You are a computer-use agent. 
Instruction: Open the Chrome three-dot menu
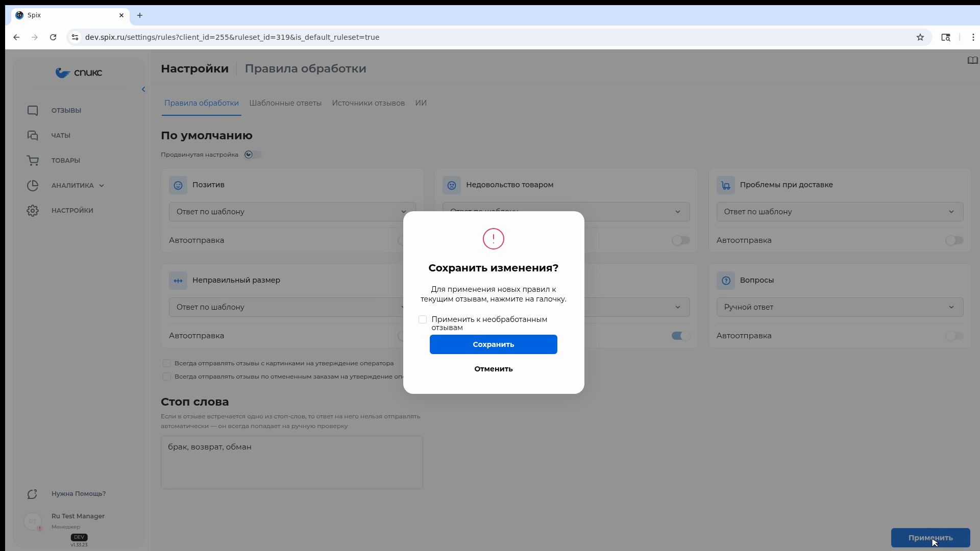[x=973, y=37]
